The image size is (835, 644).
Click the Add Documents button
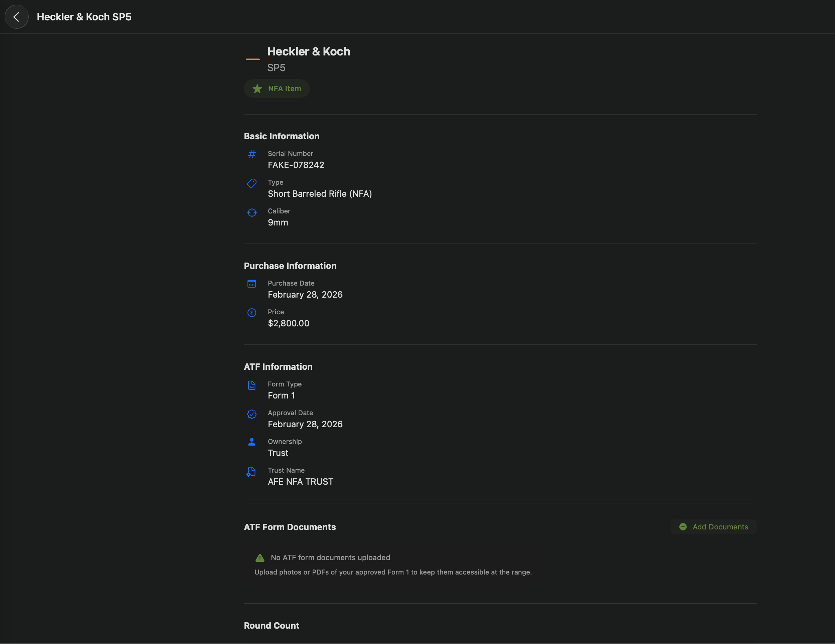click(x=713, y=527)
